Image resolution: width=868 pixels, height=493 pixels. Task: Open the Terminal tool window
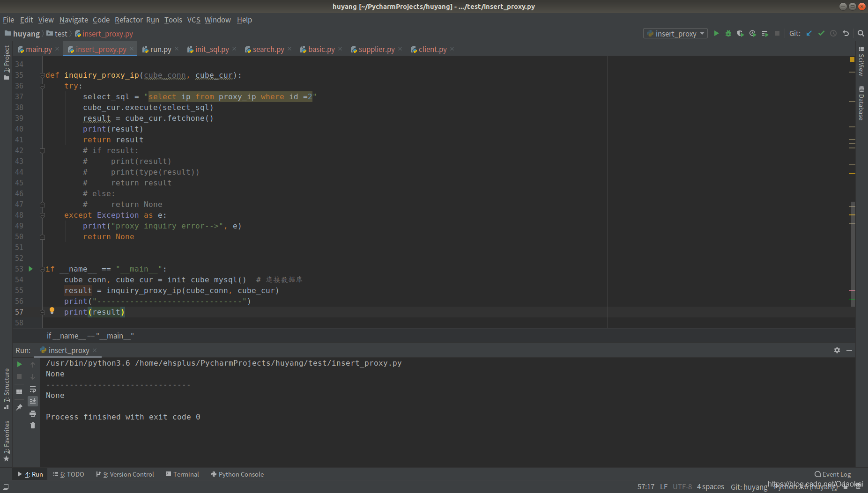tap(182, 474)
